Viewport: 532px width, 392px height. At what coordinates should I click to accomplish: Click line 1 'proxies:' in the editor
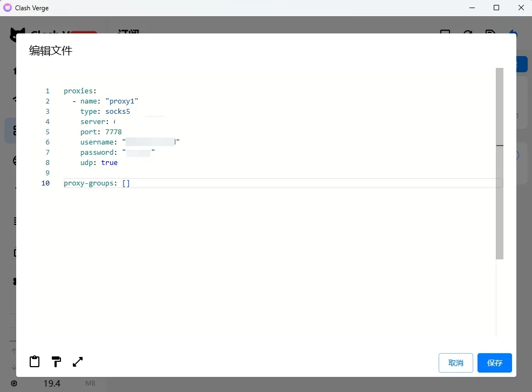click(80, 91)
